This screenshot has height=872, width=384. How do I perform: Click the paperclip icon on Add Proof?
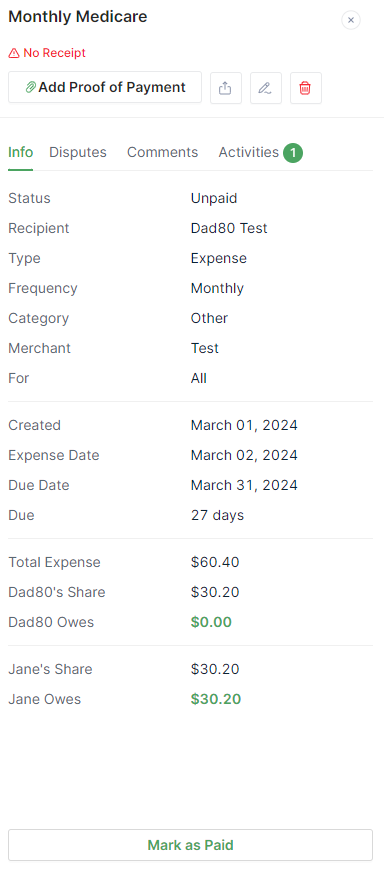(x=31, y=87)
